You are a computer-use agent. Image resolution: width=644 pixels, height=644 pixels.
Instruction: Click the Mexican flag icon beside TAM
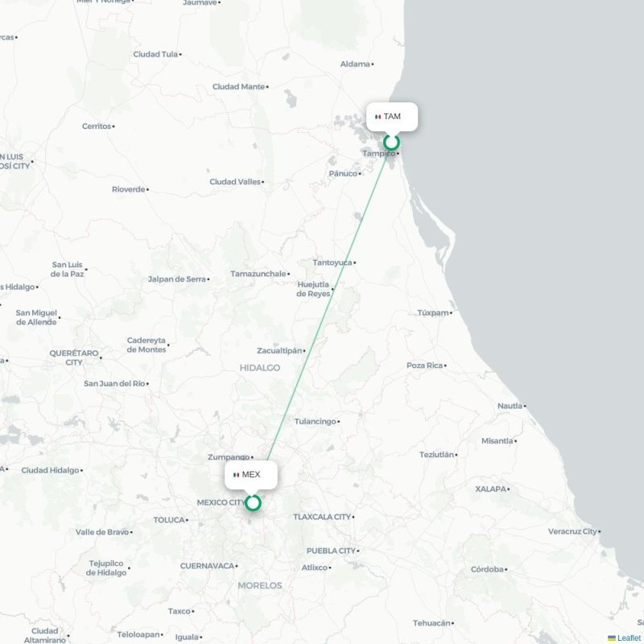point(378,117)
